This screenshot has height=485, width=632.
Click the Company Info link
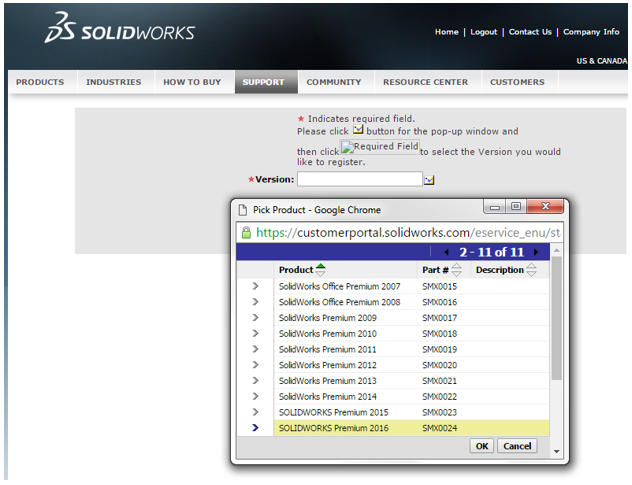(x=591, y=32)
